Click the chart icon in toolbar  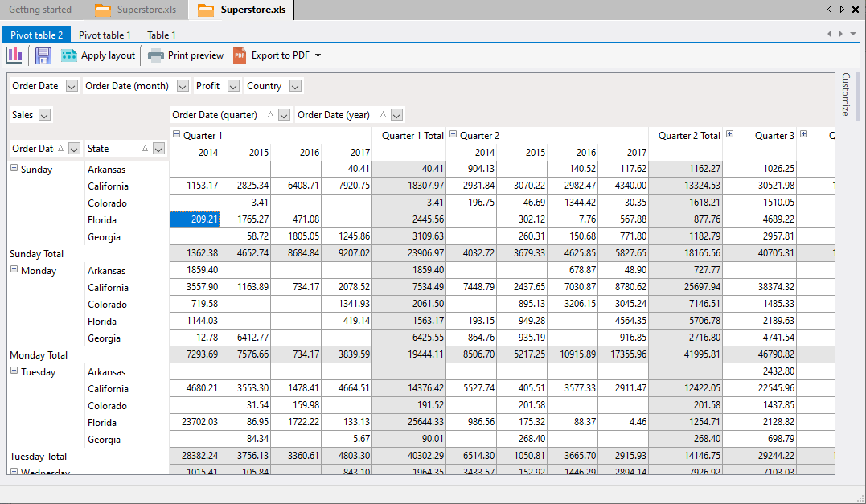click(14, 55)
